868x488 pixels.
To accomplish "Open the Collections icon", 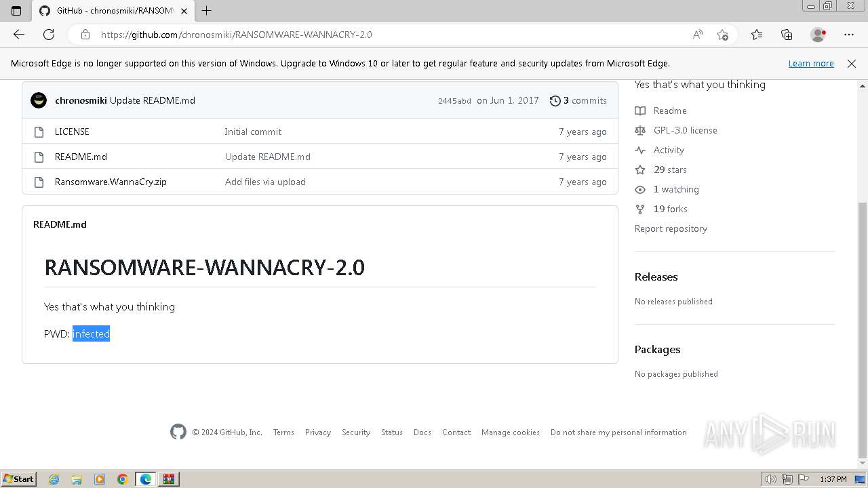I will pos(787,35).
